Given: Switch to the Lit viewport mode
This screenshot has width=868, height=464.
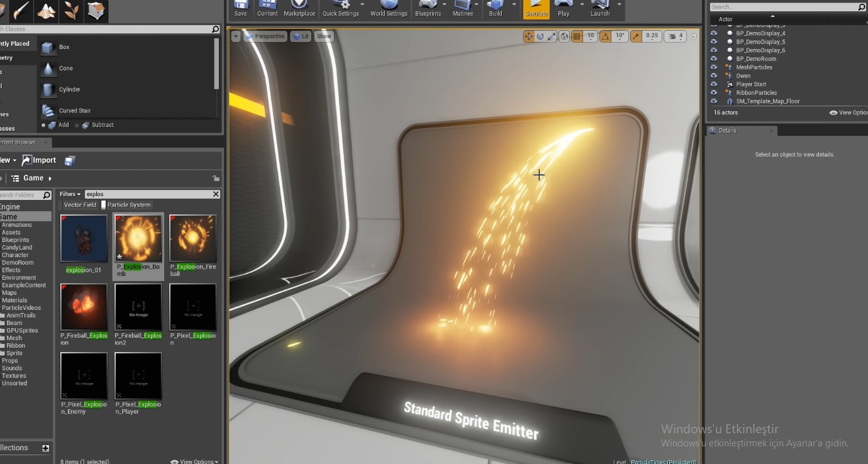Looking at the screenshot, I should pyautogui.click(x=300, y=36).
